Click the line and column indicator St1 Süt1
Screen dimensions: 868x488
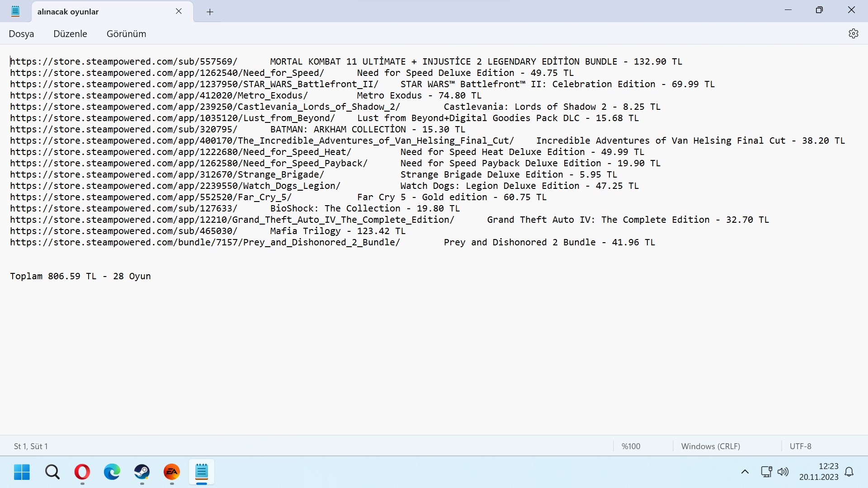coord(31,446)
